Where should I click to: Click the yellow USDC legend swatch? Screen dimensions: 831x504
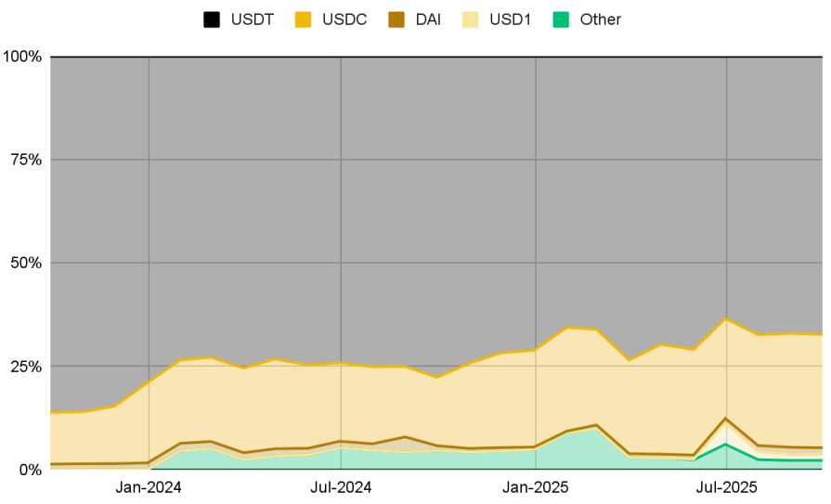pos(302,19)
